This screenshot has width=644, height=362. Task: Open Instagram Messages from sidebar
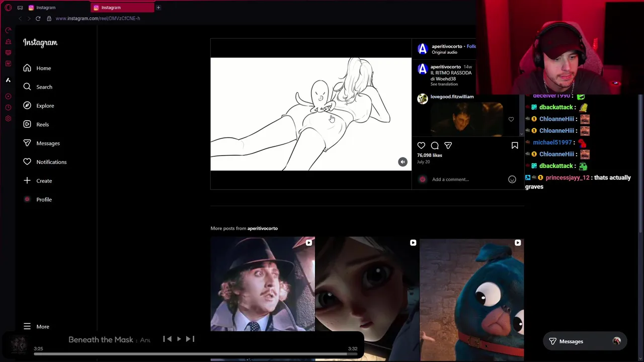click(41, 143)
